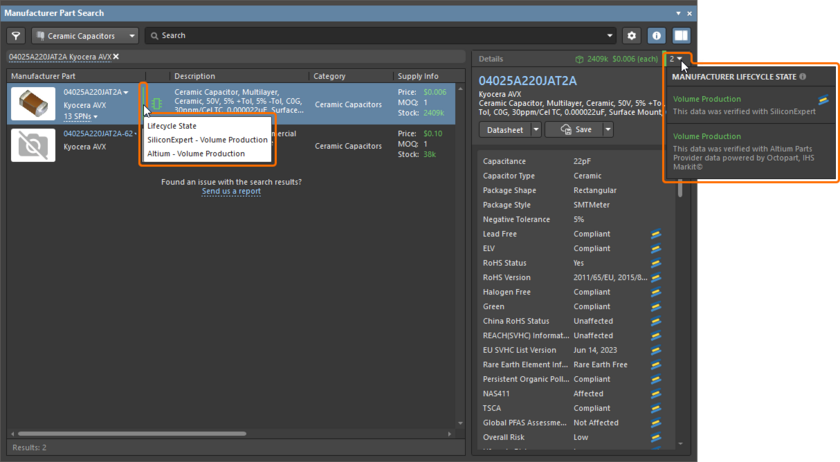Viewport: 840px width, 462px height.
Task: Click SiliconExpert icon beside Rare Earth Element
Action: pos(656,364)
